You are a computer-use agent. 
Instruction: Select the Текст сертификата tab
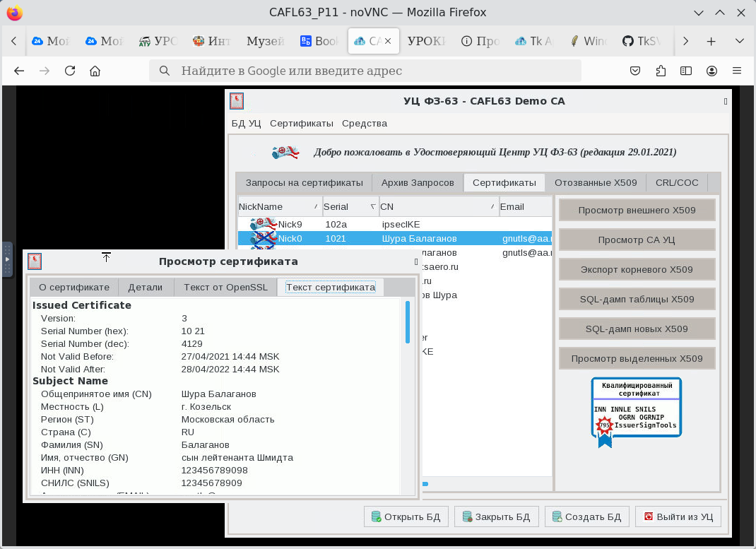(331, 288)
